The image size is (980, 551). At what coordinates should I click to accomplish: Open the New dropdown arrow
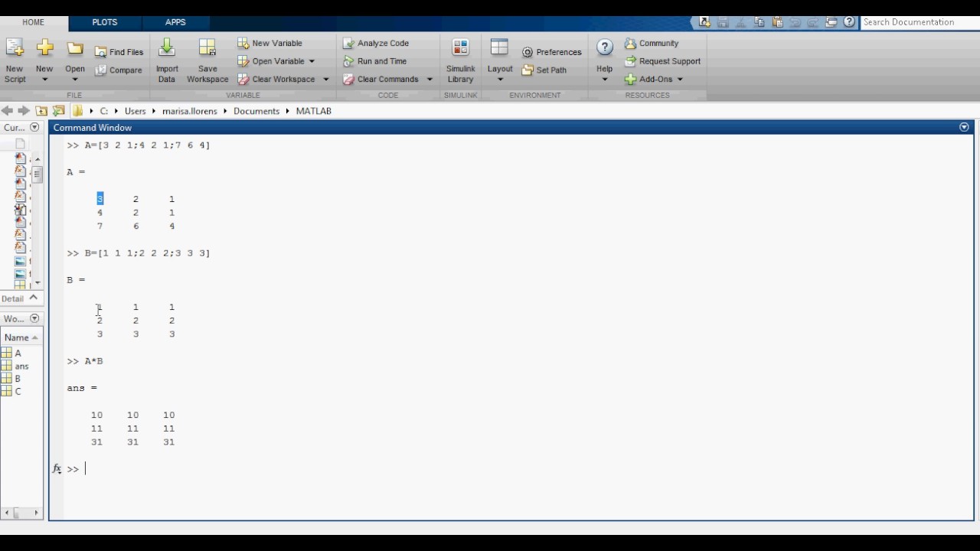point(44,80)
